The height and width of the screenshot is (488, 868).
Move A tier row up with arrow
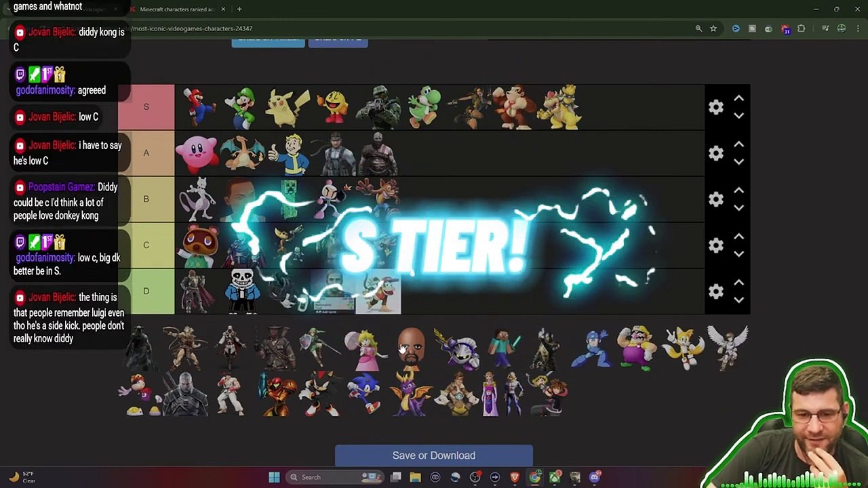(x=738, y=145)
